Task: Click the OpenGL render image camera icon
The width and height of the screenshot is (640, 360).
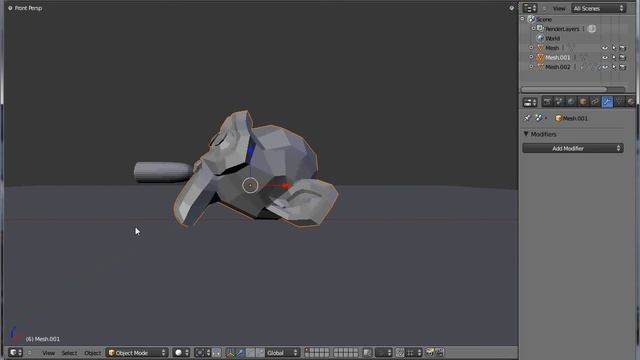Action: tap(429, 352)
